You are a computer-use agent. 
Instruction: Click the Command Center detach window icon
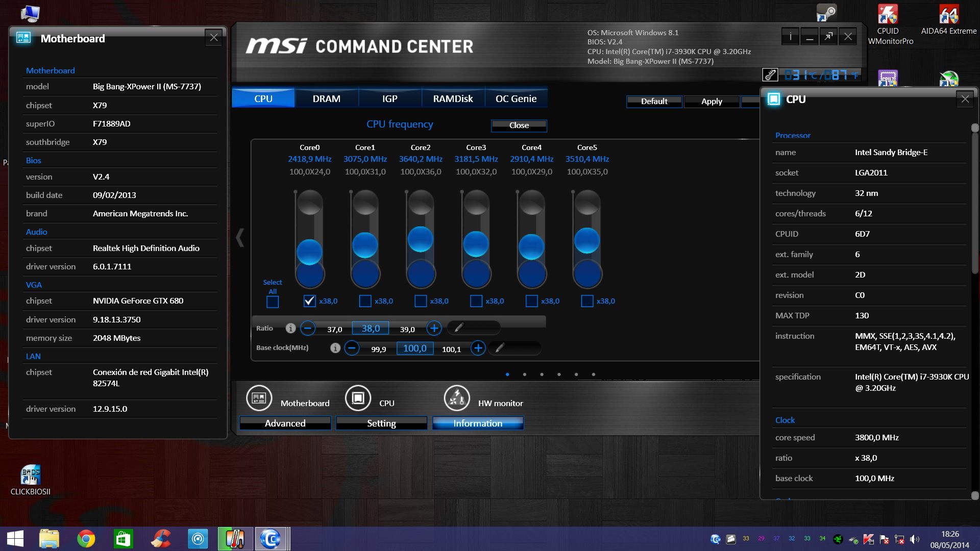[x=828, y=37]
